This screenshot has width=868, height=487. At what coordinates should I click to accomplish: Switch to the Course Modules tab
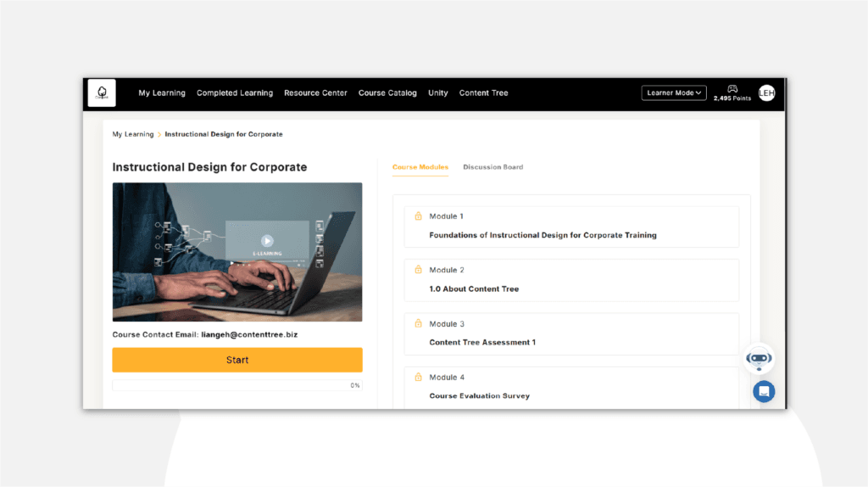tap(420, 167)
